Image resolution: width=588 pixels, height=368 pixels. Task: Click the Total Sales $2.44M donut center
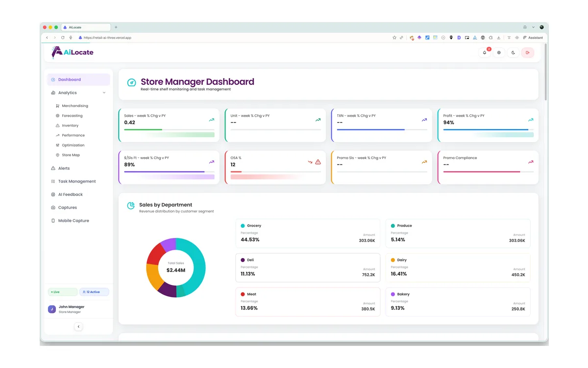[x=176, y=268]
